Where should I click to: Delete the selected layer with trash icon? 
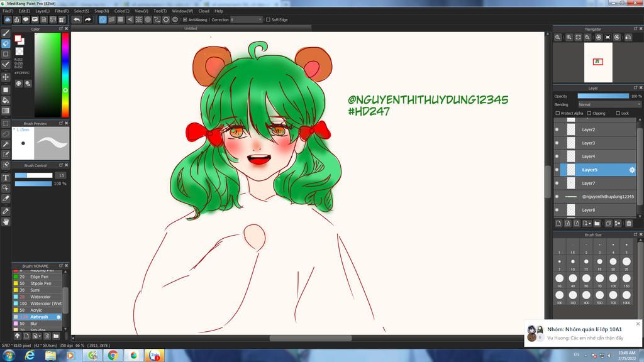[628, 223]
